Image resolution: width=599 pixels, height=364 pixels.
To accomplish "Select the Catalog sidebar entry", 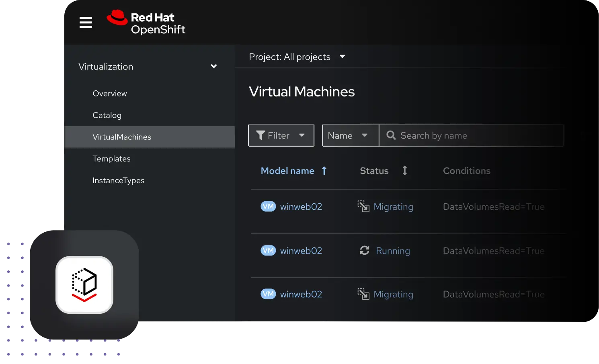I will [107, 115].
